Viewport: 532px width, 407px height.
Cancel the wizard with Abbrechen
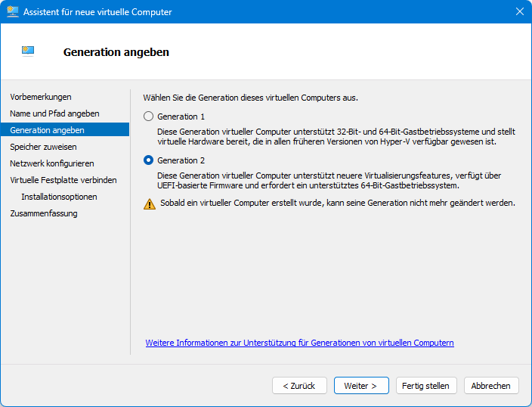coord(490,386)
